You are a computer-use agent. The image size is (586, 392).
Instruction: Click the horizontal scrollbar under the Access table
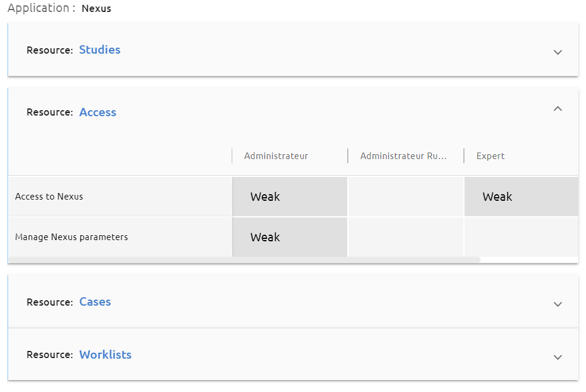[244, 260]
